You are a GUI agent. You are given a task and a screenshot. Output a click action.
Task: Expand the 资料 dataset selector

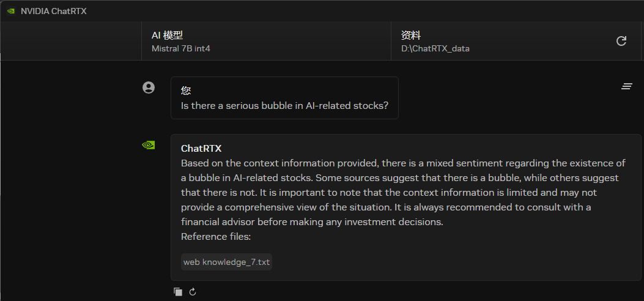click(x=502, y=41)
